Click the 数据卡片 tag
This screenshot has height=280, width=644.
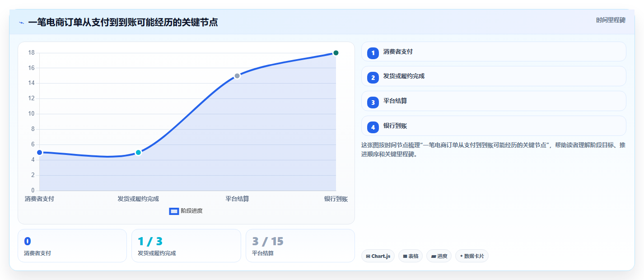coord(472,256)
